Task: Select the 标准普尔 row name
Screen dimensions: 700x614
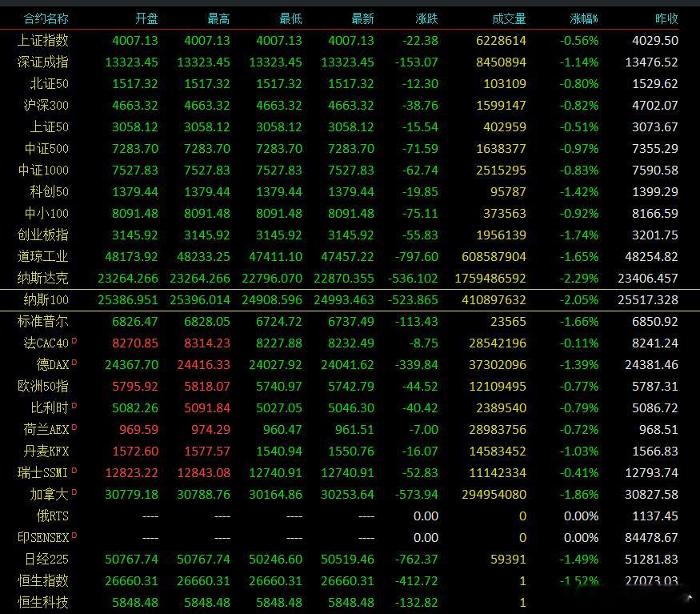Action: pyautogui.click(x=43, y=321)
